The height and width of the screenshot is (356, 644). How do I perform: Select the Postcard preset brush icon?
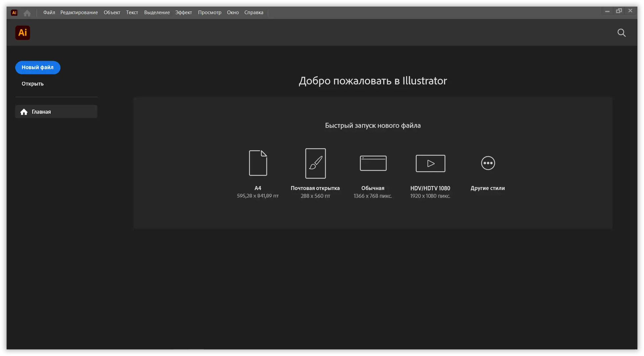315,163
